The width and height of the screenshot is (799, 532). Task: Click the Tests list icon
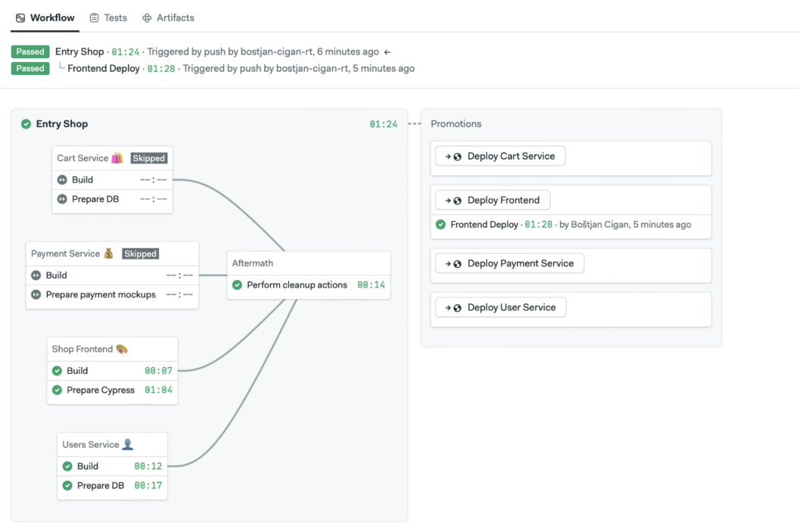point(95,17)
